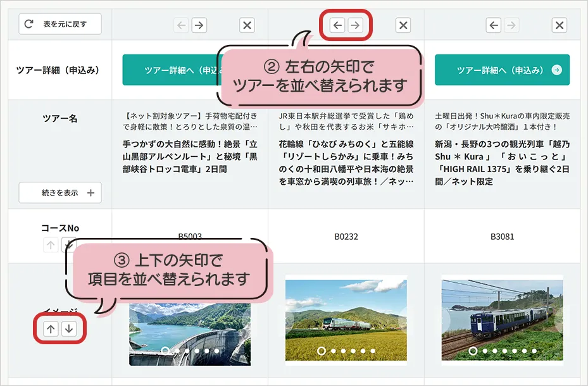Viewport: 588px width, 386px height.
Task: Remove tour B3081 from the comparison table
Action: pos(559,25)
